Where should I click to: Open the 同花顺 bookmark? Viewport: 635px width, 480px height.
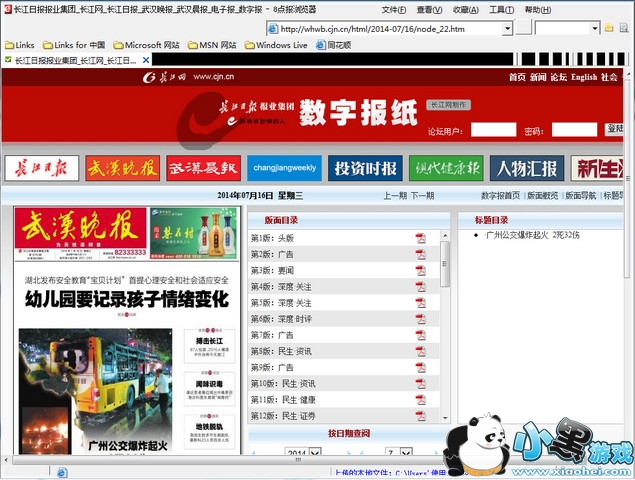tap(333, 45)
